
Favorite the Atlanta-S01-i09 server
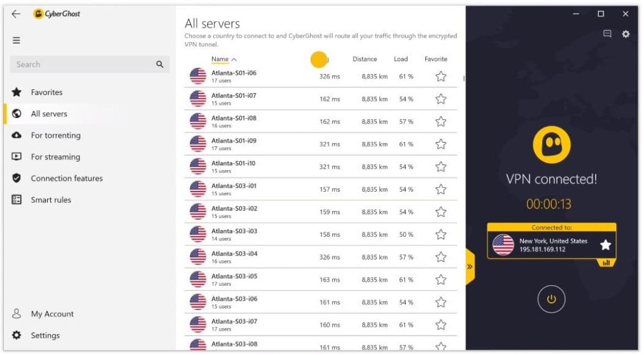tap(441, 144)
